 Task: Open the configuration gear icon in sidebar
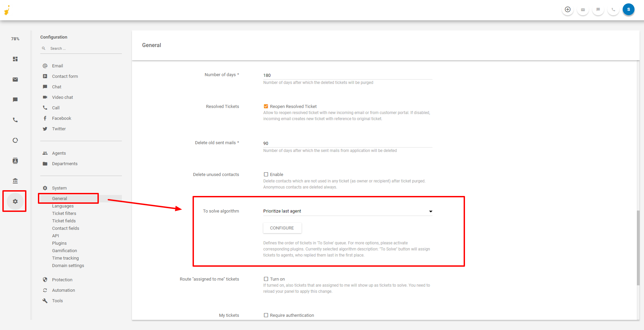tap(15, 201)
